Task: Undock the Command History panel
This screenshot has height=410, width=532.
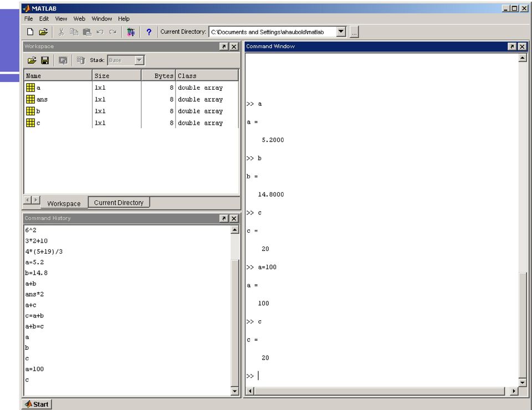Action: pos(224,218)
